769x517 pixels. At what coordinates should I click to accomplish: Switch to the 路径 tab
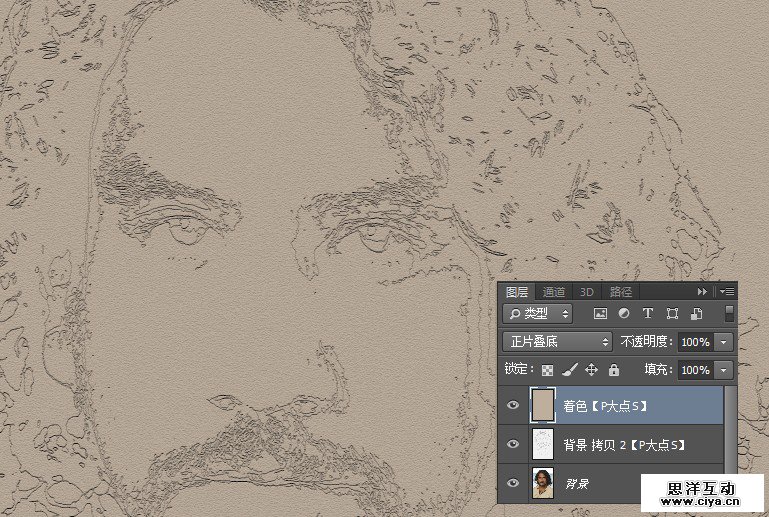click(x=620, y=292)
